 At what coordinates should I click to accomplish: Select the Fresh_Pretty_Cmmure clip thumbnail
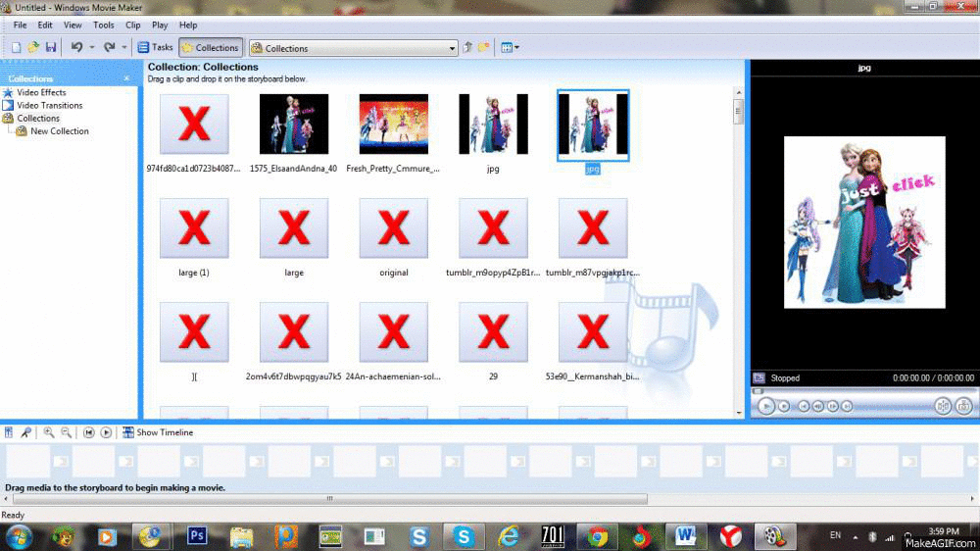(393, 125)
